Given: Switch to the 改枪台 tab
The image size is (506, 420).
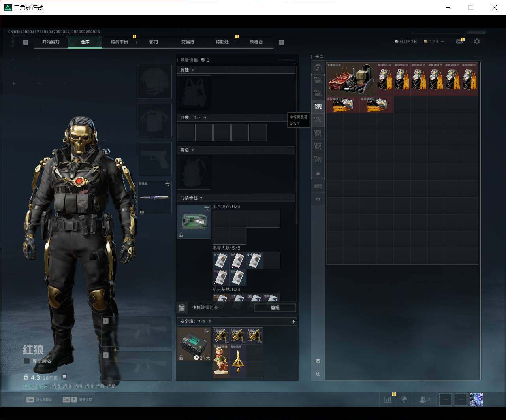Looking at the screenshot, I should tap(256, 42).
